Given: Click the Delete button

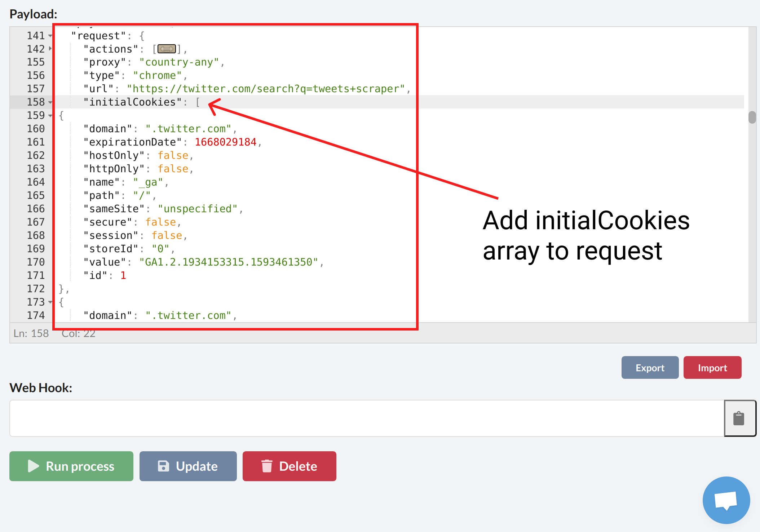Looking at the screenshot, I should pos(290,466).
